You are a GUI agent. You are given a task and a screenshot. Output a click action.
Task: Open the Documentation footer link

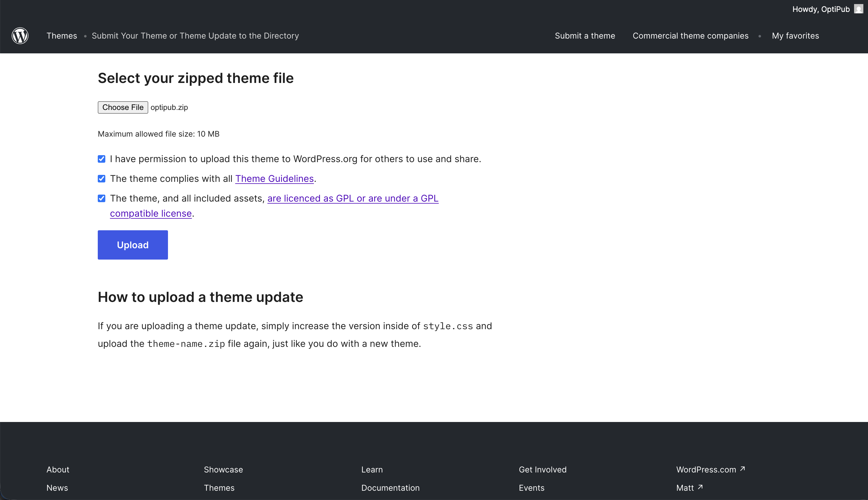click(390, 488)
